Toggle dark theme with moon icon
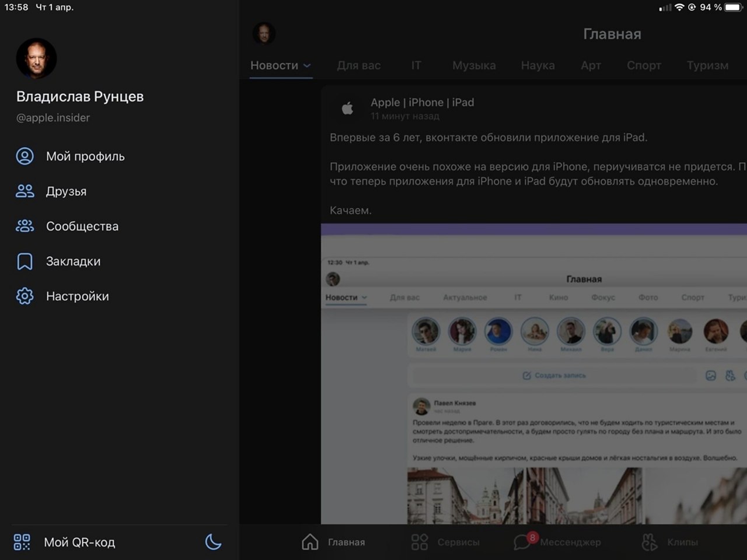The height and width of the screenshot is (560, 747). [214, 542]
